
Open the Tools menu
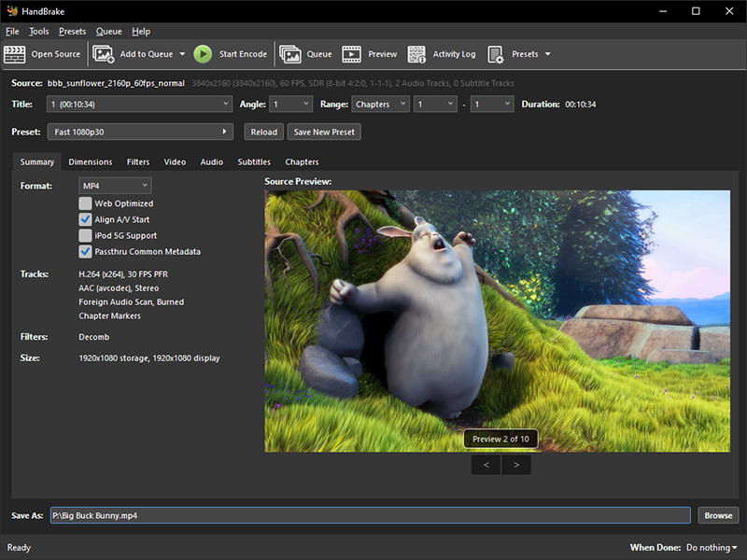point(39,32)
